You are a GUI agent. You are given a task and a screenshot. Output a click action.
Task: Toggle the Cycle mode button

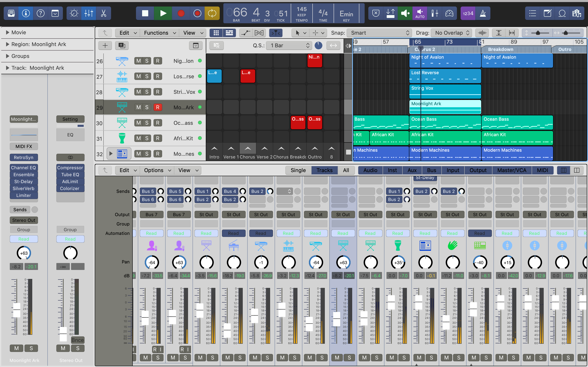point(212,13)
